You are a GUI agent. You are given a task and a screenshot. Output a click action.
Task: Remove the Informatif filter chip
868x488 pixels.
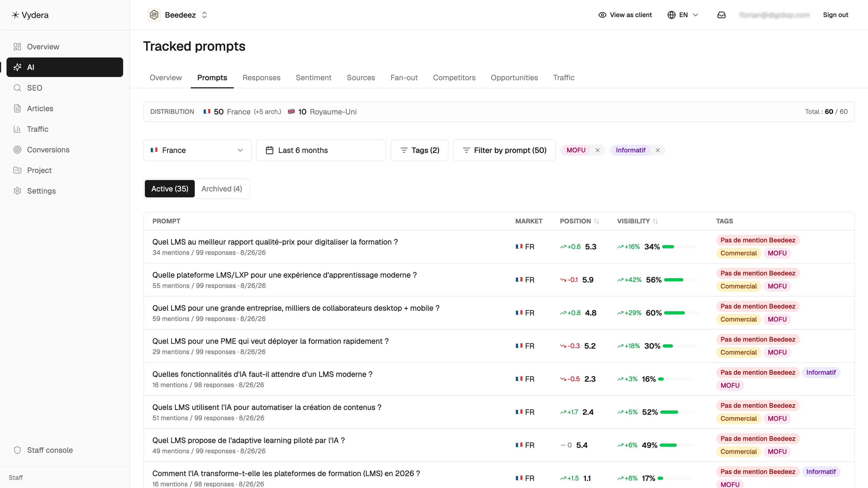pos(658,150)
